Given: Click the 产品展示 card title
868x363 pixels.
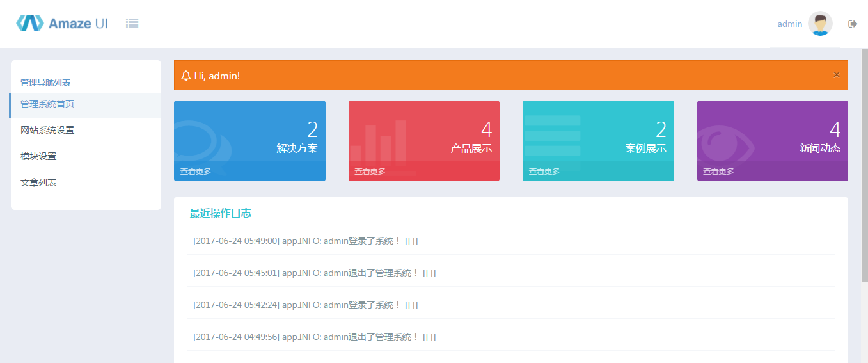Looking at the screenshot, I should click(x=471, y=149).
